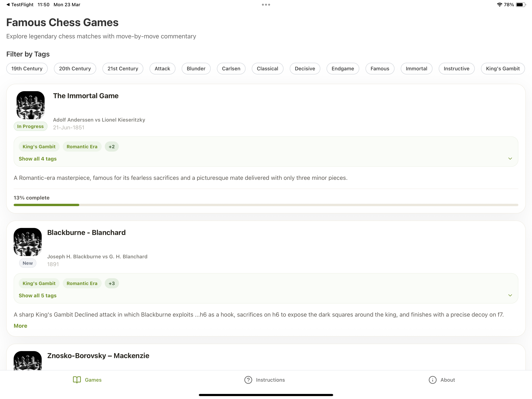Screen dimensions: 532x399
Task: Filter by the Instructive tag
Action: (x=456, y=69)
